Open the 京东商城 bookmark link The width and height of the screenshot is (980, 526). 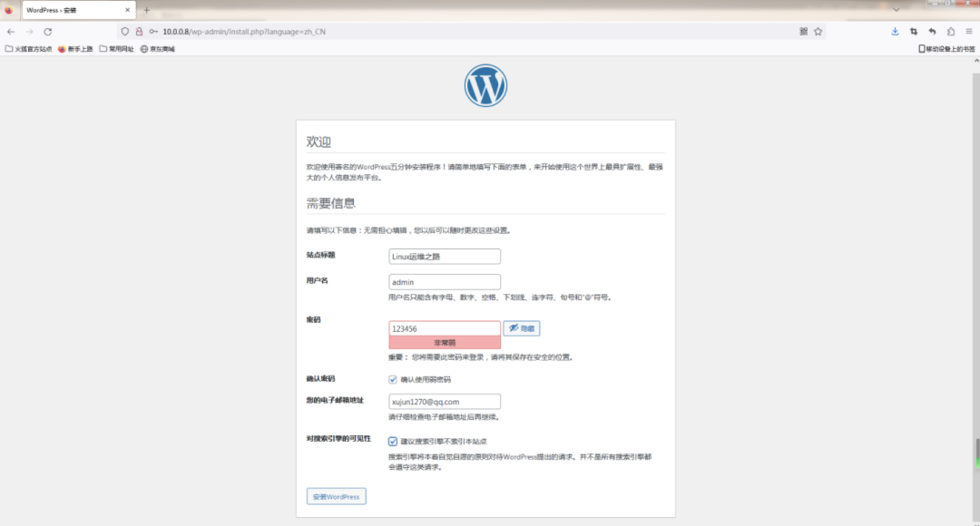tap(157, 49)
